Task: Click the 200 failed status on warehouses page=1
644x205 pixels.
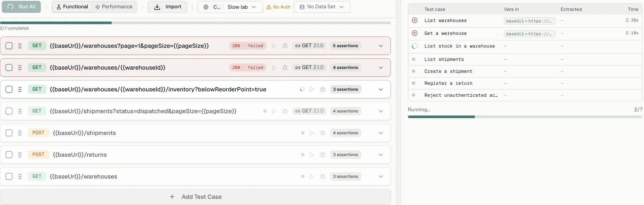Action: click(x=248, y=46)
